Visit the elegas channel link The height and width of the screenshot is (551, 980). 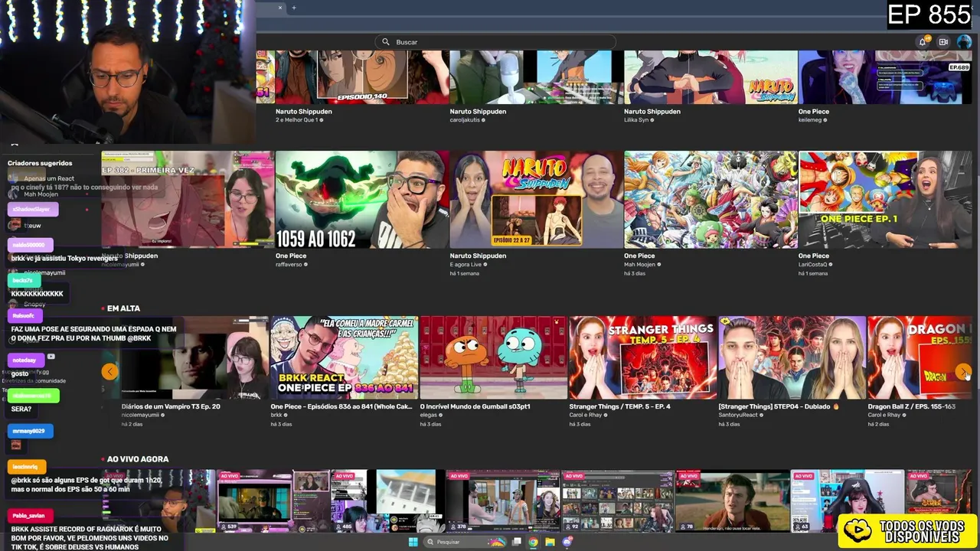[x=428, y=416]
